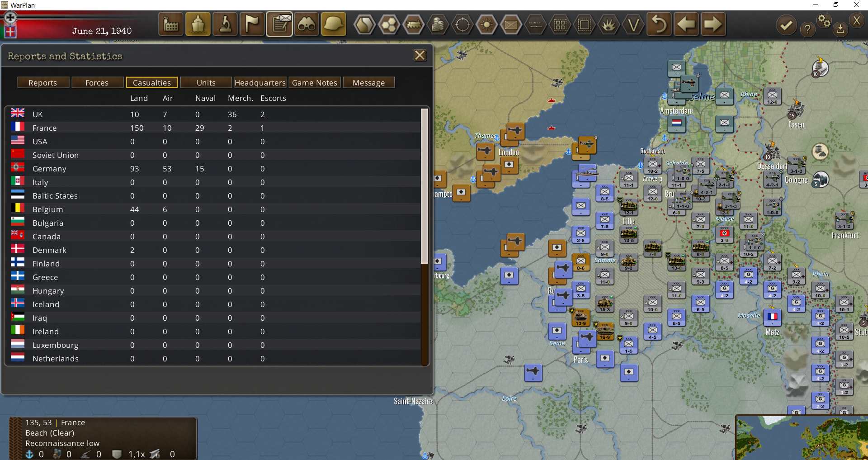Select the 'Denmark' casualties row
Image resolution: width=868 pixels, height=460 pixels.
215,250
